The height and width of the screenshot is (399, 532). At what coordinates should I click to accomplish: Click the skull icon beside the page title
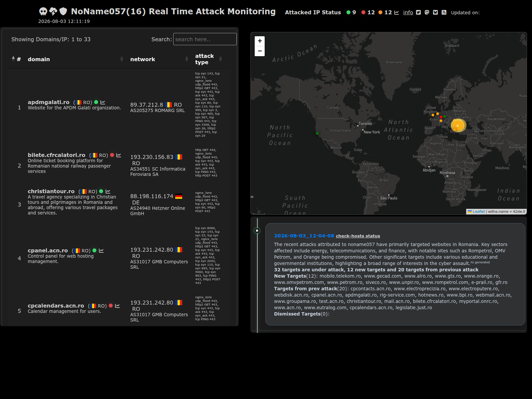tap(43, 12)
